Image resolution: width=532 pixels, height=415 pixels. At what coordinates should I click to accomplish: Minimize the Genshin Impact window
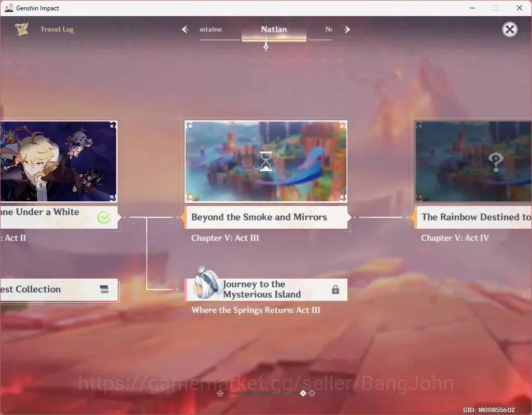pos(472,8)
